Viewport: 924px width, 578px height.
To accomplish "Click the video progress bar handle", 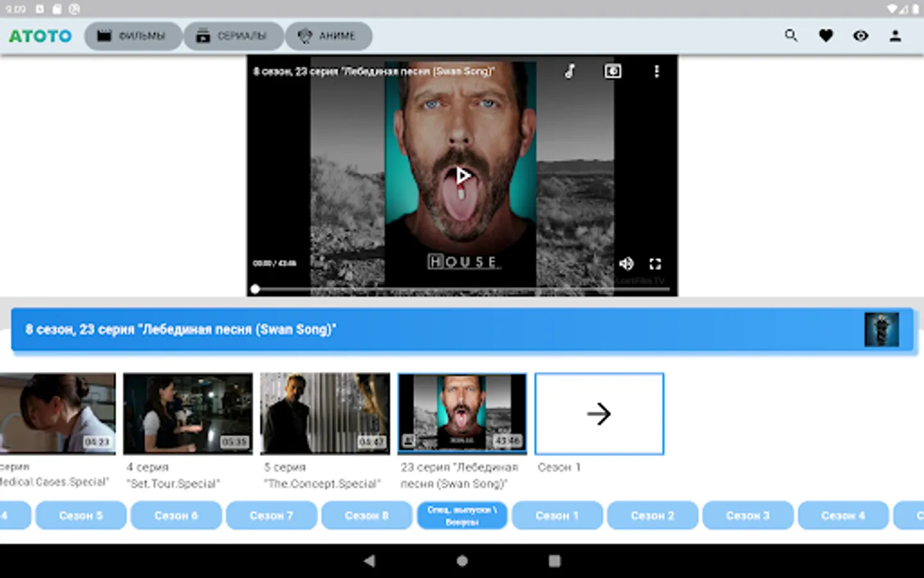I will (x=255, y=289).
